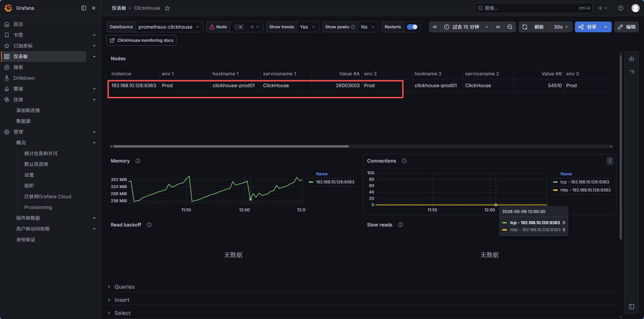Image resolution: width=644 pixels, height=319 pixels.
Task: Click the Grafana logo
Action: 8,8
